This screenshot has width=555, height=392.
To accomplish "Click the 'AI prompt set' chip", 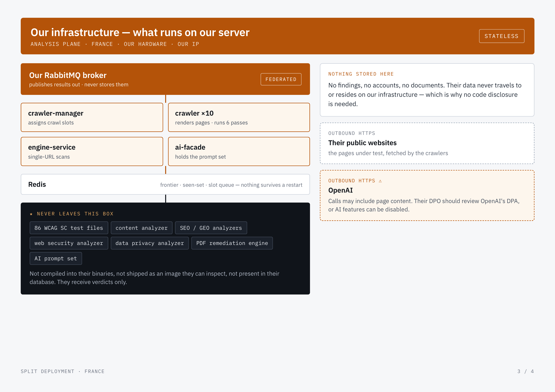I will pyautogui.click(x=56, y=258).
